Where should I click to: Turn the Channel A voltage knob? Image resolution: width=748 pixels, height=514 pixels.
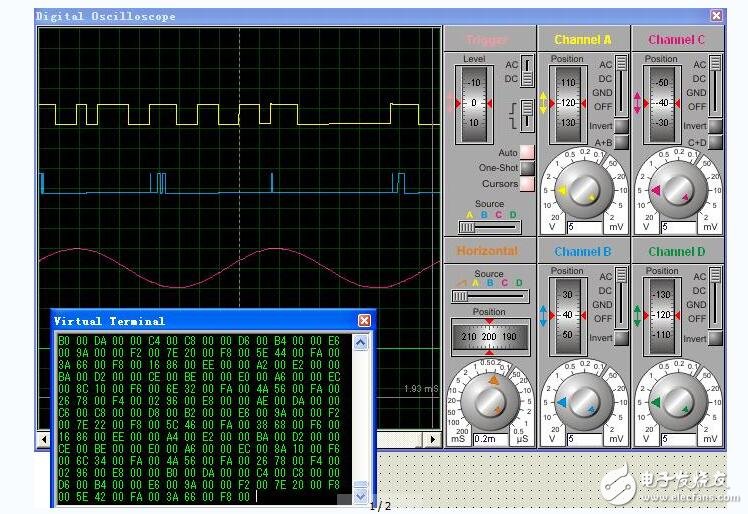click(x=584, y=189)
